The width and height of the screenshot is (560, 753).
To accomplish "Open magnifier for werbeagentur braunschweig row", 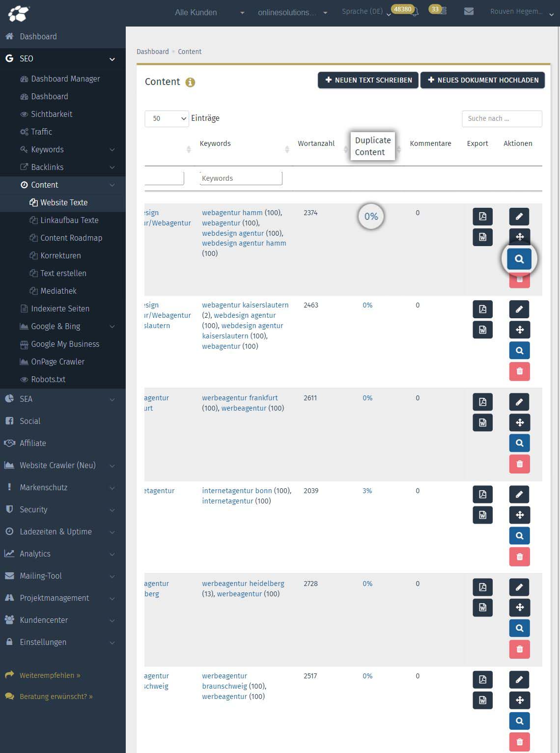I will point(519,721).
